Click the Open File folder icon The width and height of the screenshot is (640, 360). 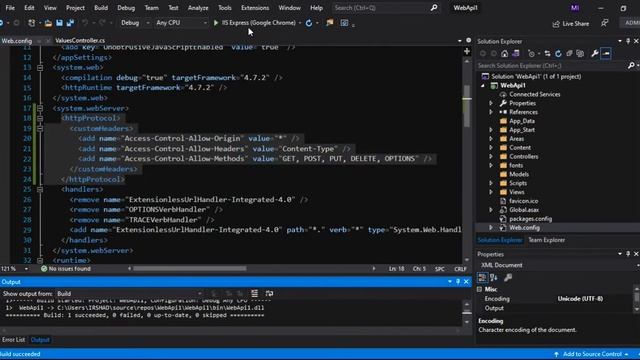pyautogui.click(x=48, y=23)
